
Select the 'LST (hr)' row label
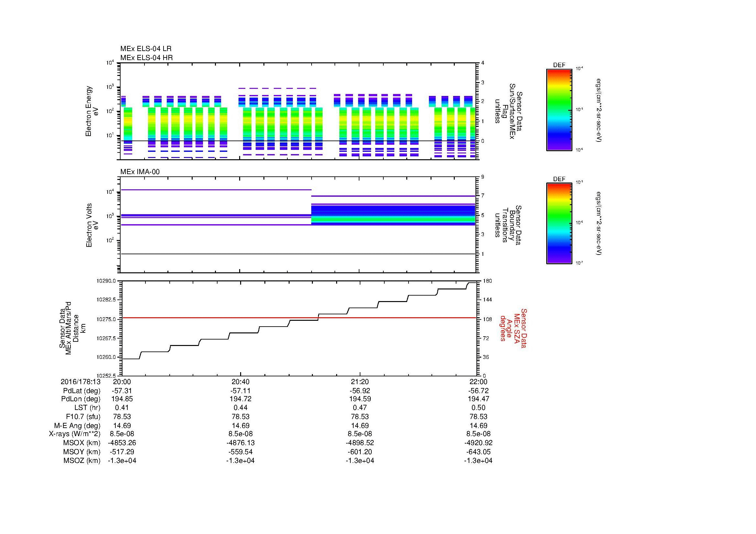coord(88,408)
